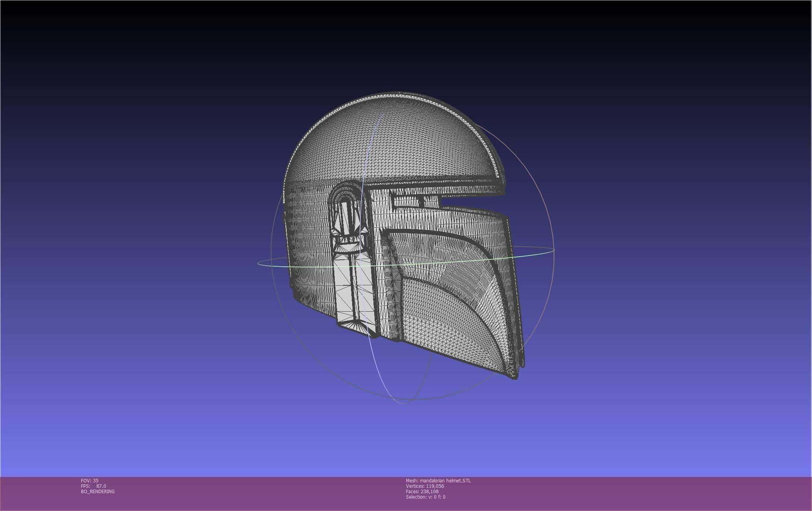Click the Vertices: 119,056 count
This screenshot has width=812, height=511.
[425, 486]
